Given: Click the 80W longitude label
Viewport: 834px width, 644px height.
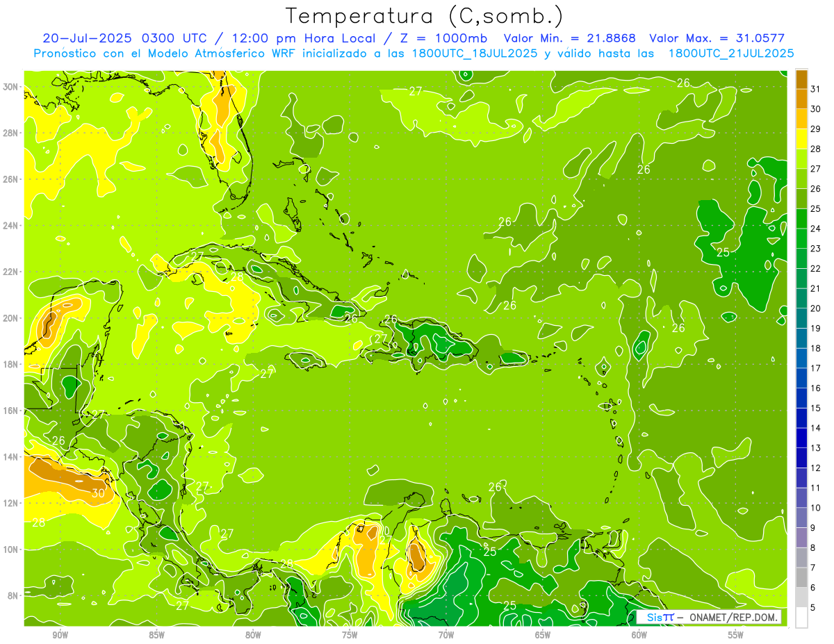Looking at the screenshot, I should coord(253,635).
